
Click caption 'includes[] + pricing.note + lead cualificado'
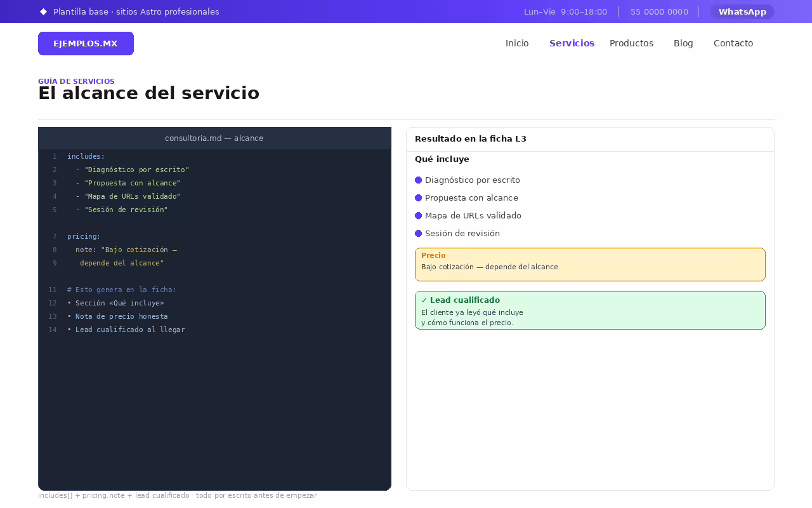114,495
